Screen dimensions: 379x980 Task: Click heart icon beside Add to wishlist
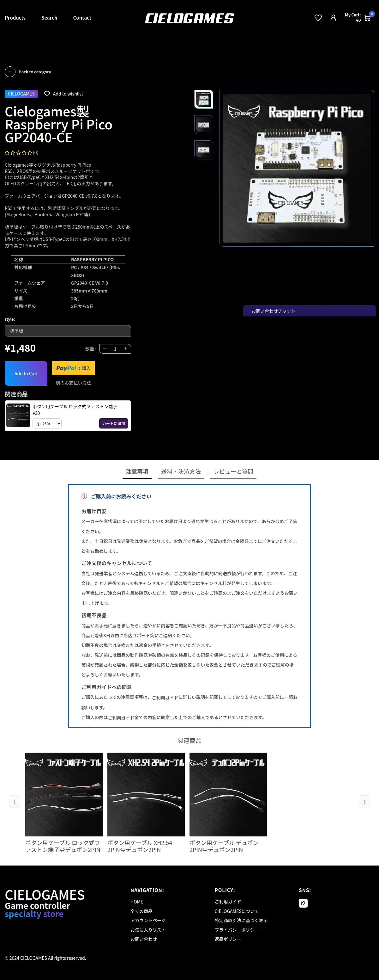tap(47, 94)
